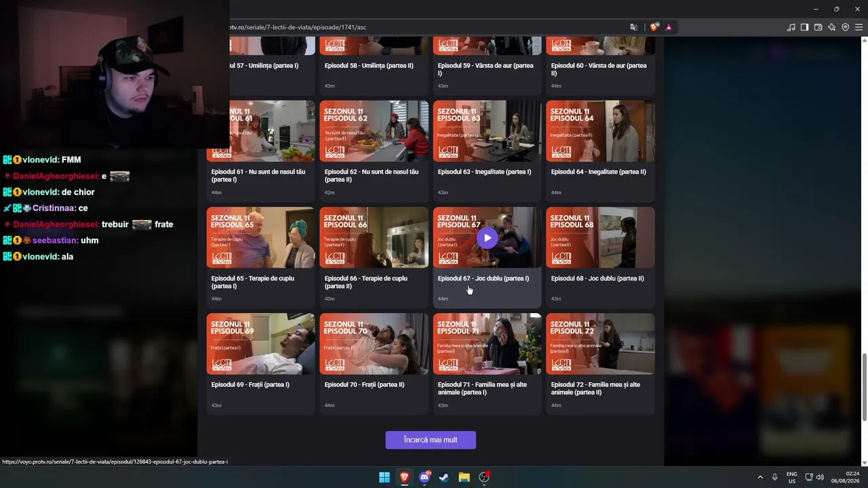This screenshot has width=868, height=488.
Task: Open Episodul 70 thumbnail
Action: pos(374,344)
